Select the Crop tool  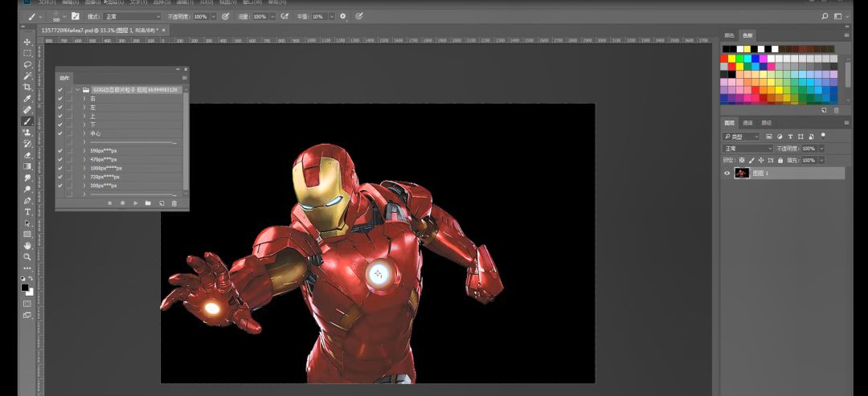click(x=27, y=88)
